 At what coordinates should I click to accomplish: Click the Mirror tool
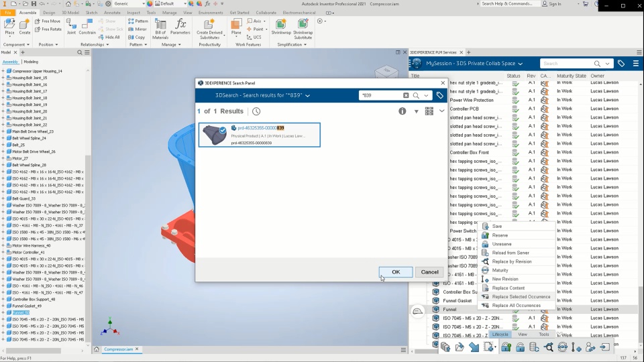[138, 29]
